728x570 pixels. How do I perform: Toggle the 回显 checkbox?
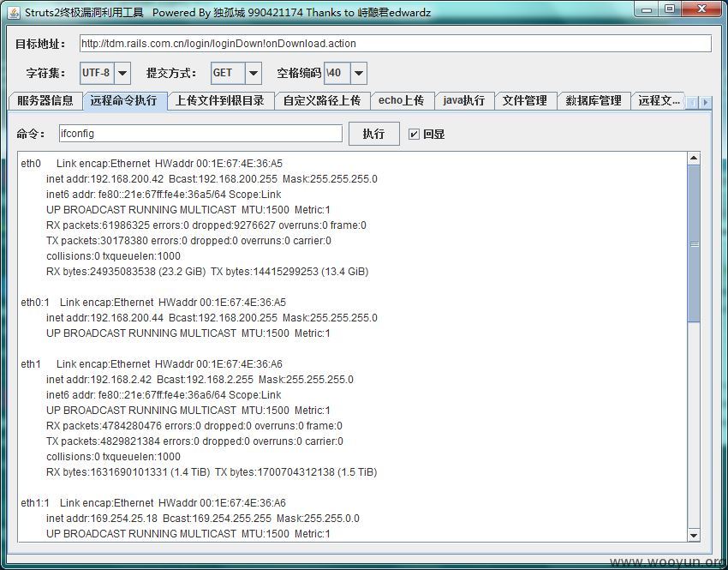414,135
